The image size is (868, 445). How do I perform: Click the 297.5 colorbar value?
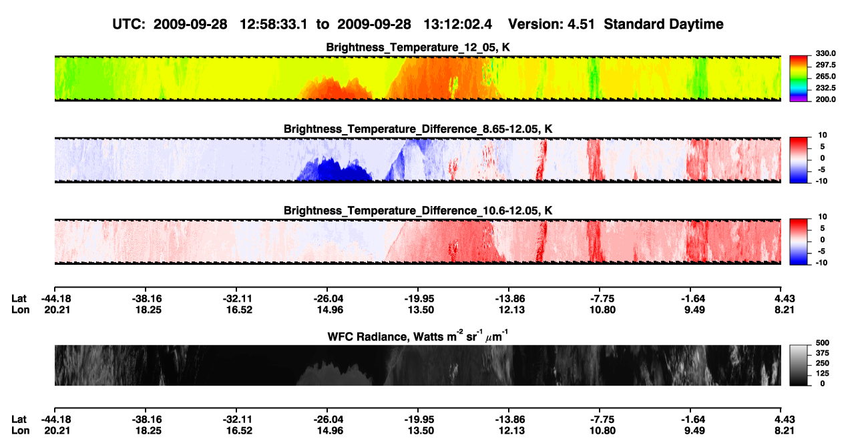coord(826,65)
